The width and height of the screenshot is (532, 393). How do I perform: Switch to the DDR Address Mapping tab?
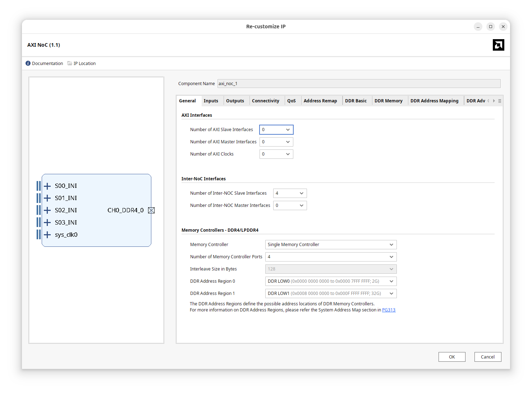coord(434,101)
